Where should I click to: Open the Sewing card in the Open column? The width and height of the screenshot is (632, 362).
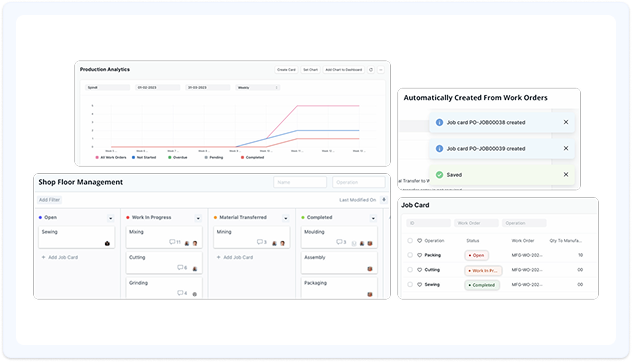[77, 237]
